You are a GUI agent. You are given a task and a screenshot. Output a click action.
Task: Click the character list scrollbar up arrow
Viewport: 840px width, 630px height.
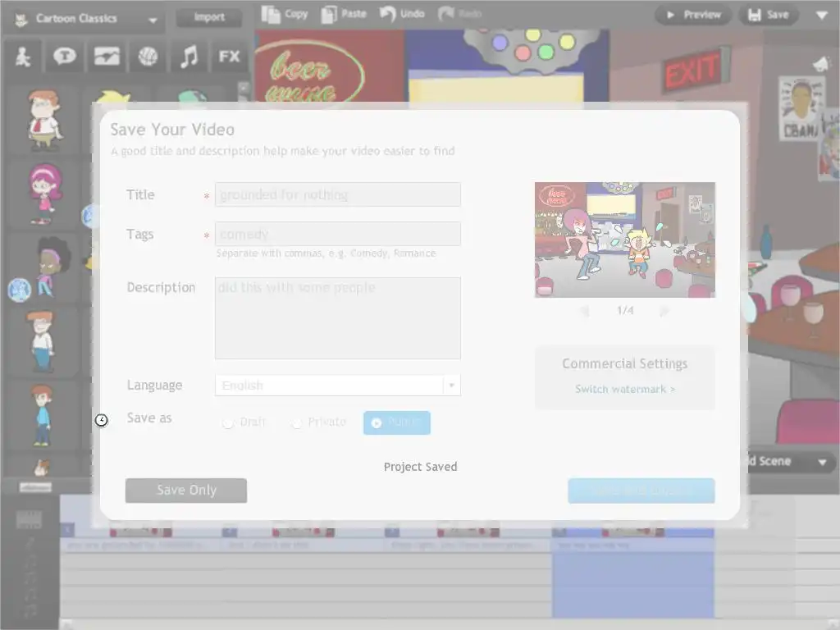tap(244, 87)
